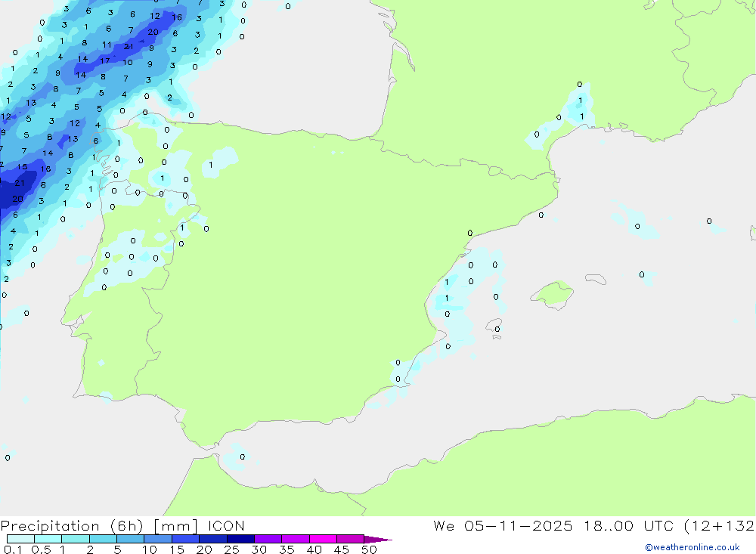
Task: Click the 35–40 mm violet legend swatch
Action: point(295,539)
